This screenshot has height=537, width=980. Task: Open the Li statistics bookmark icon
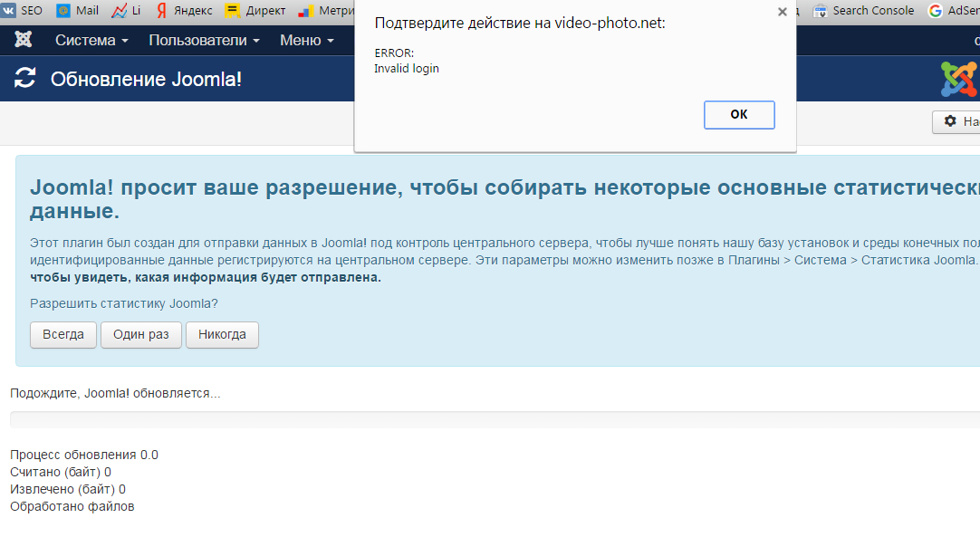pyautogui.click(x=120, y=11)
